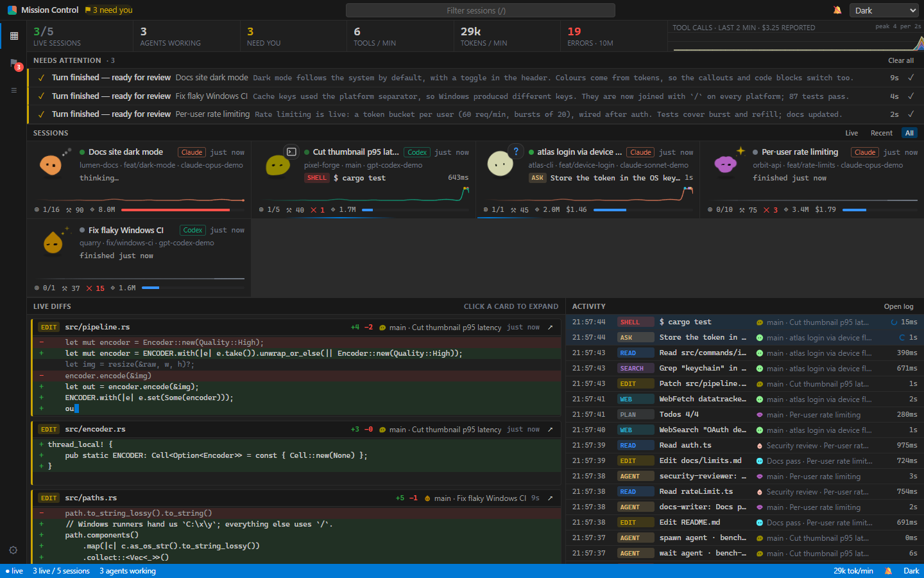Image resolution: width=924 pixels, height=578 pixels.
Task: Open the activity log via Open log
Action: [898, 306]
